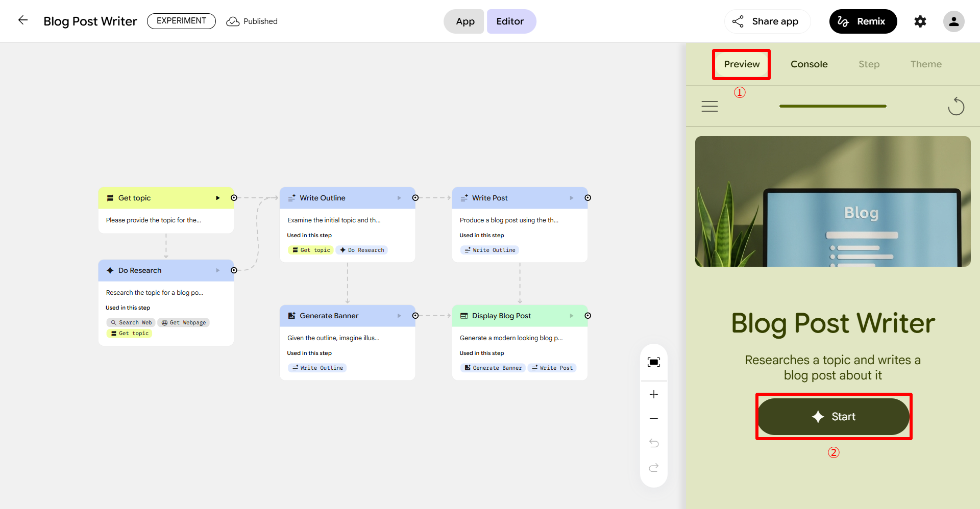Switch to Editor view
The image size is (980, 509).
(x=510, y=21)
